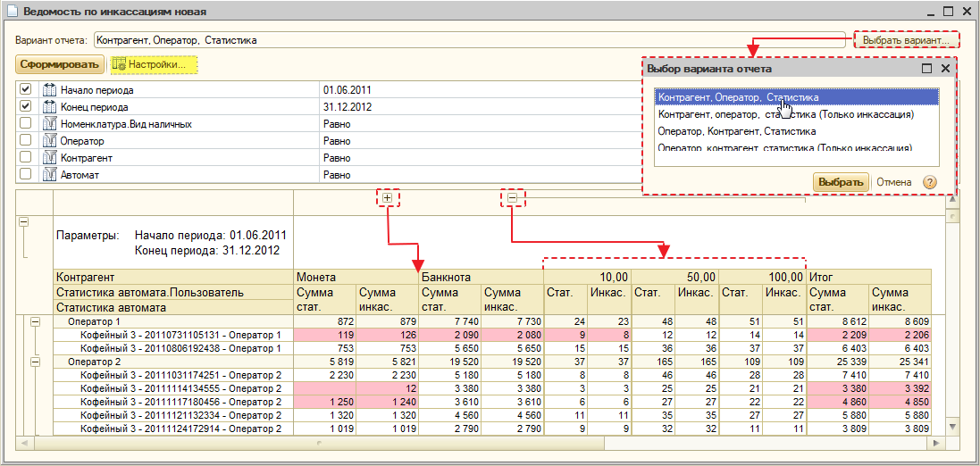Collapse the Оператор 2 row group
980x466 pixels.
(x=37, y=362)
